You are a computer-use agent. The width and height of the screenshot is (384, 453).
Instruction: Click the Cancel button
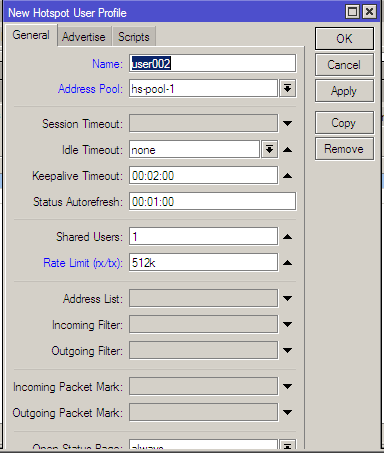click(344, 65)
